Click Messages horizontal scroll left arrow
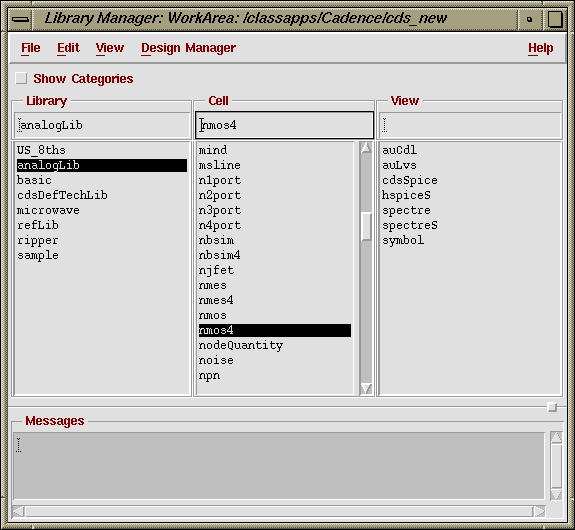575x530 pixels. click(19, 511)
